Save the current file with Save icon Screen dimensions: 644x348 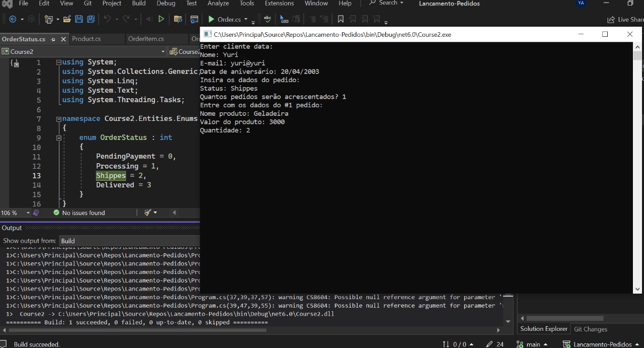coord(79,19)
